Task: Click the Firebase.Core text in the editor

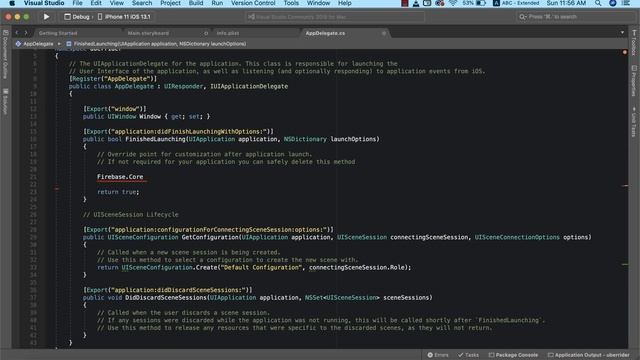Action: pyautogui.click(x=120, y=177)
